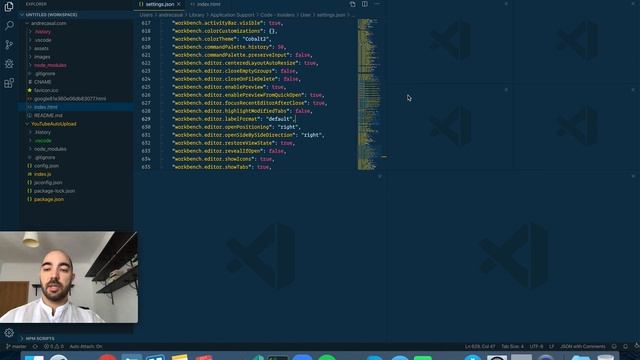Open Finder from the macOS Dock
The image size is (640, 360).
[34, 358]
